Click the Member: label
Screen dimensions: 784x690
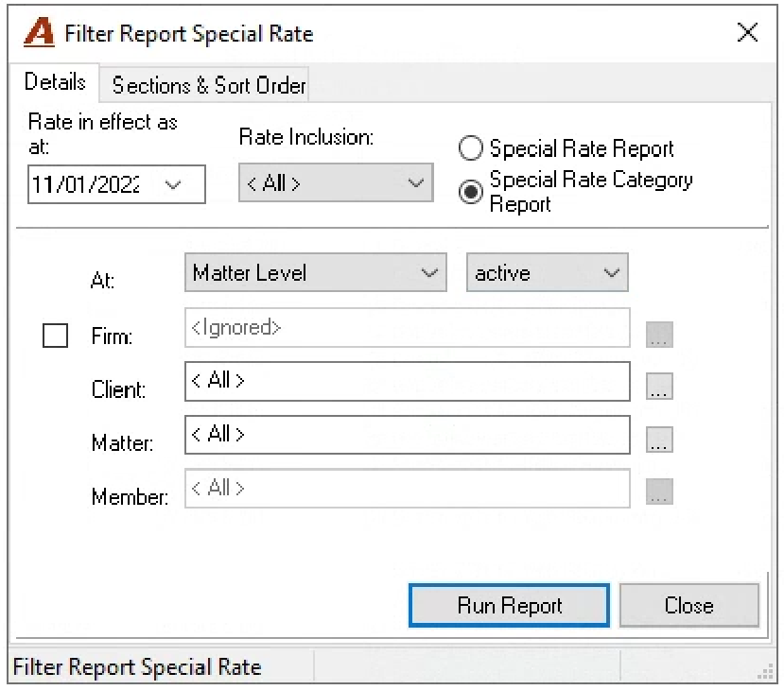pos(130,497)
